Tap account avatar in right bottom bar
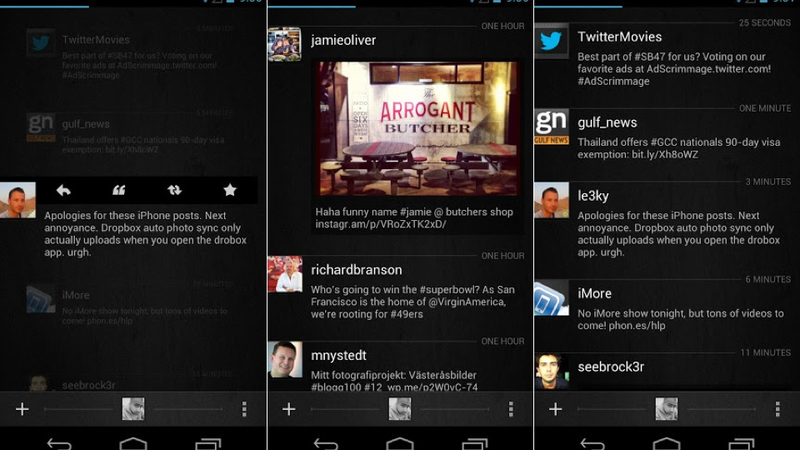Image resolution: width=800 pixels, height=450 pixels. coord(667,409)
